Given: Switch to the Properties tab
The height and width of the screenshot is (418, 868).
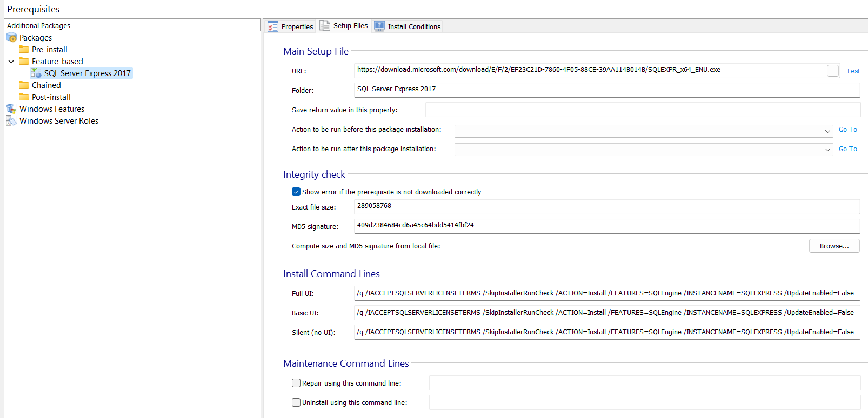Looking at the screenshot, I should pyautogui.click(x=291, y=26).
